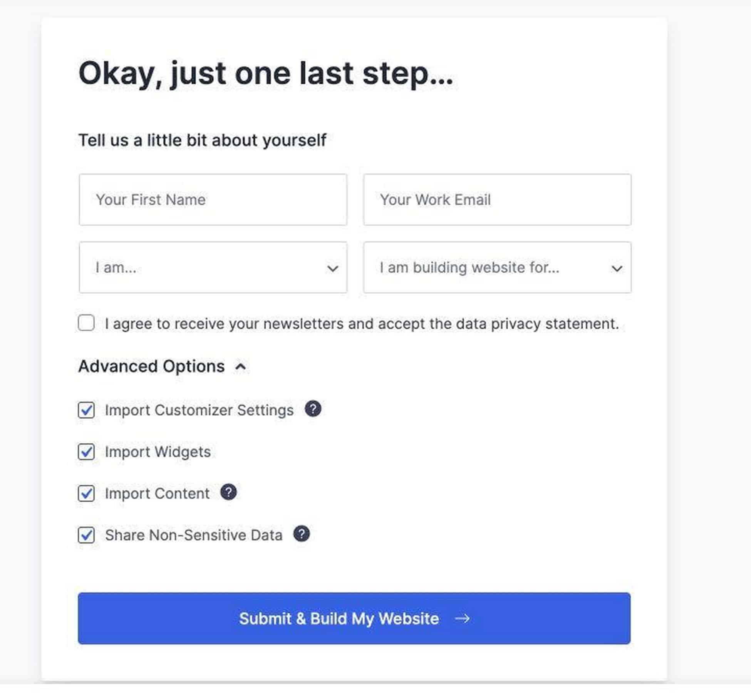Open help tooltip beside Import Content
Image resolution: width=751 pixels, height=700 pixels.
[x=228, y=492]
